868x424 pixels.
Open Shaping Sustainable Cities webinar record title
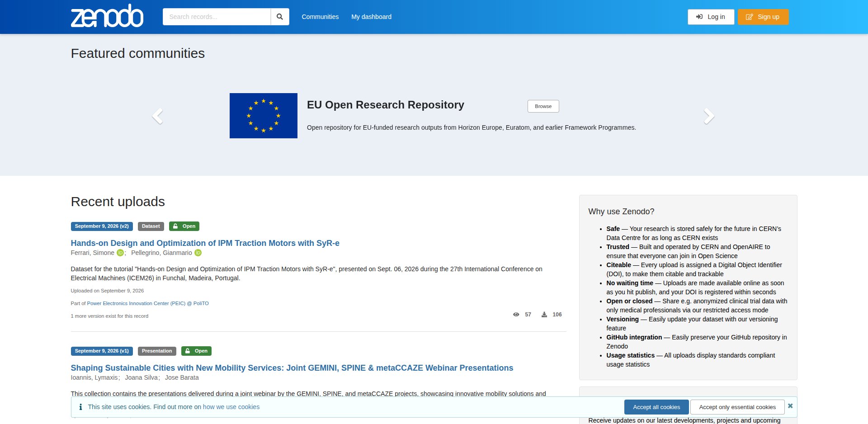pyautogui.click(x=292, y=368)
